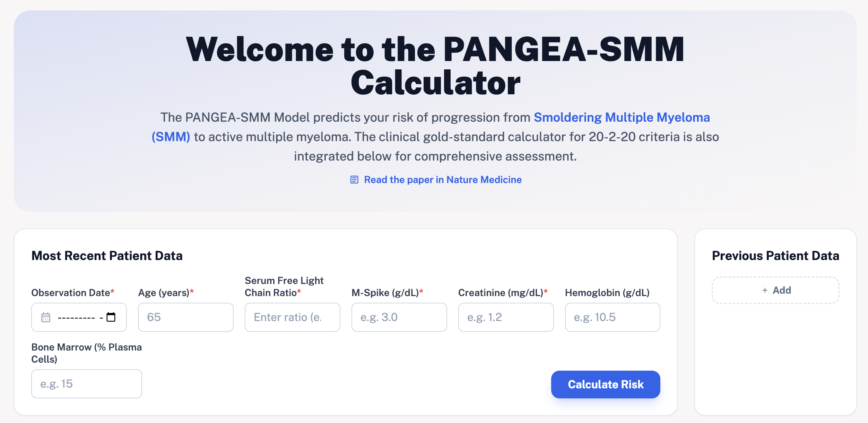
Task: Click the paper icon beside Nature Medicine link
Action: tap(354, 180)
